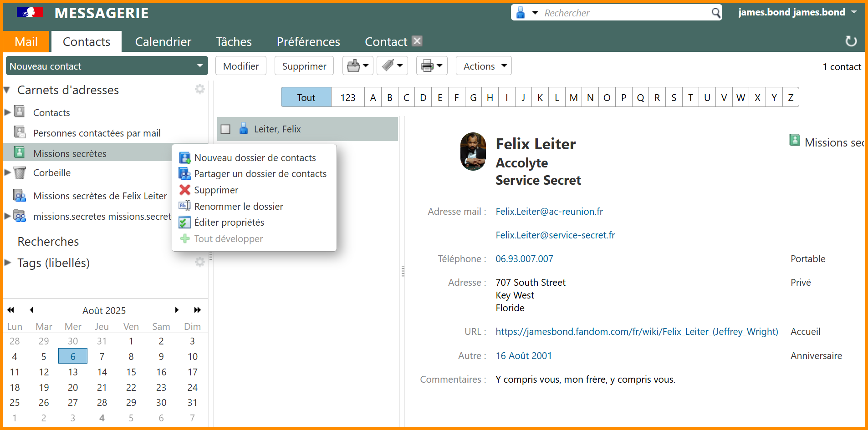Click the print icon in the toolbar
868x430 pixels.
(x=427, y=66)
